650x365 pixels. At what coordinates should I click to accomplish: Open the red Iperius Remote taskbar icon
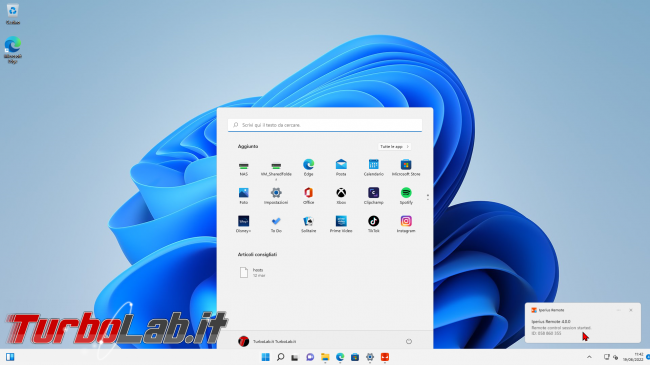[x=385, y=357]
